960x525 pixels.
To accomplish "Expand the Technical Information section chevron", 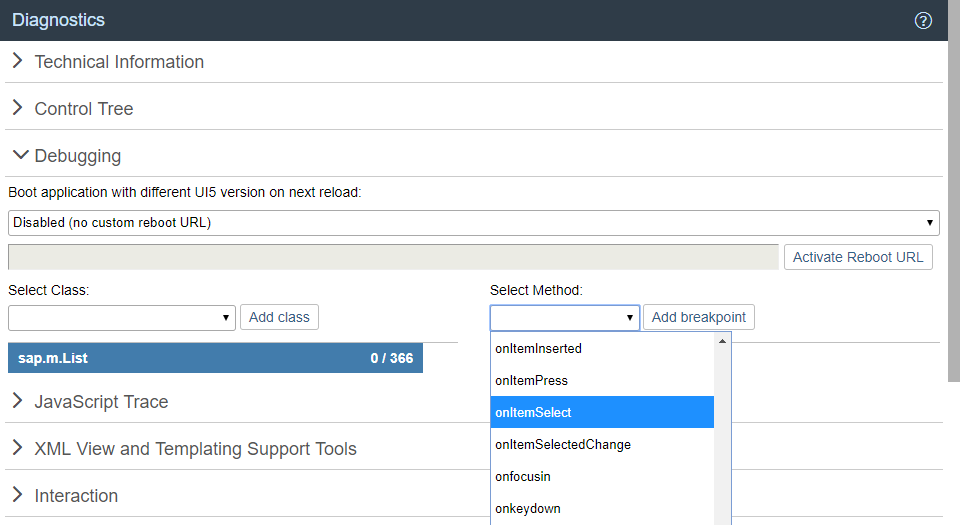I will (18, 61).
